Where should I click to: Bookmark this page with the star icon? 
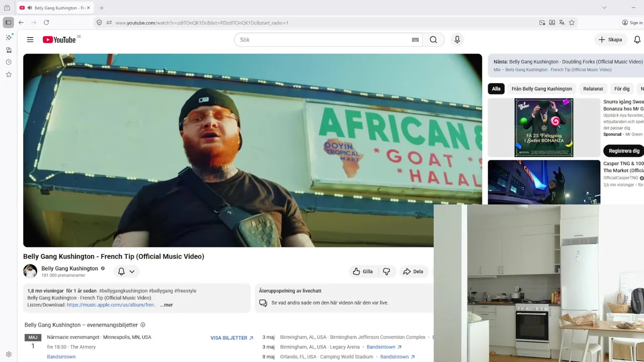(x=572, y=23)
